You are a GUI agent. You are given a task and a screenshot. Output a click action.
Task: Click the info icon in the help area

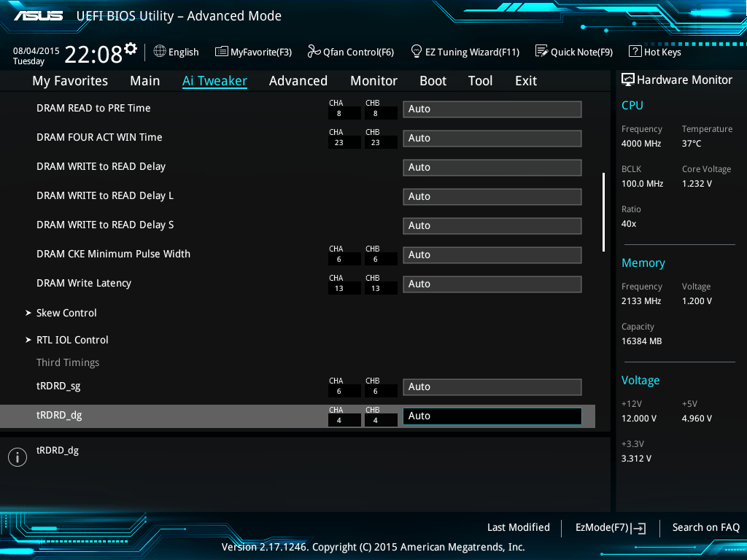(x=17, y=456)
